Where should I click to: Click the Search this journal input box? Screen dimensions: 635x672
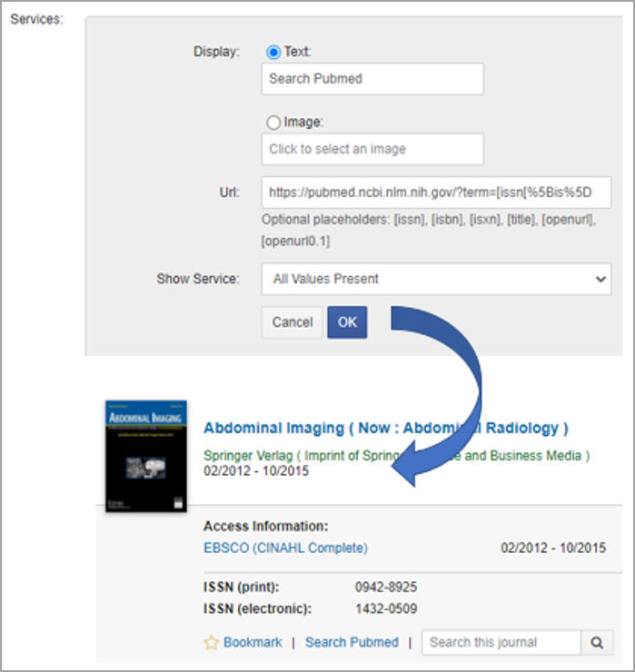tap(501, 642)
